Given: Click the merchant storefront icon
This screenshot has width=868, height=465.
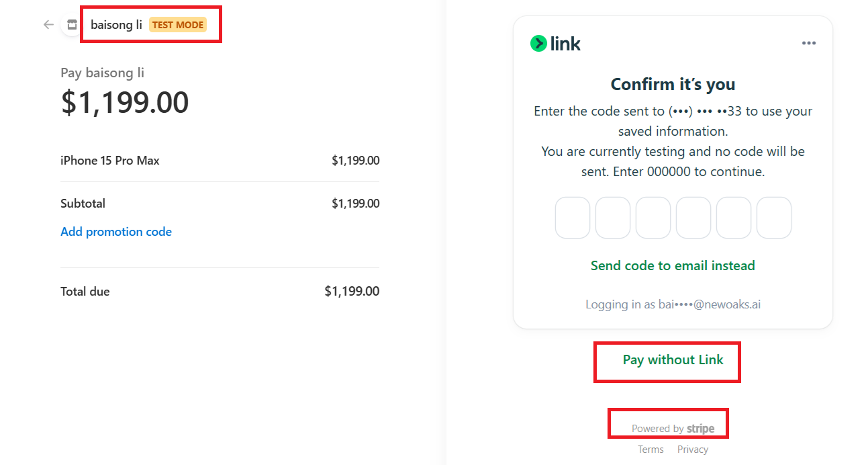Looking at the screenshot, I should tap(72, 25).
